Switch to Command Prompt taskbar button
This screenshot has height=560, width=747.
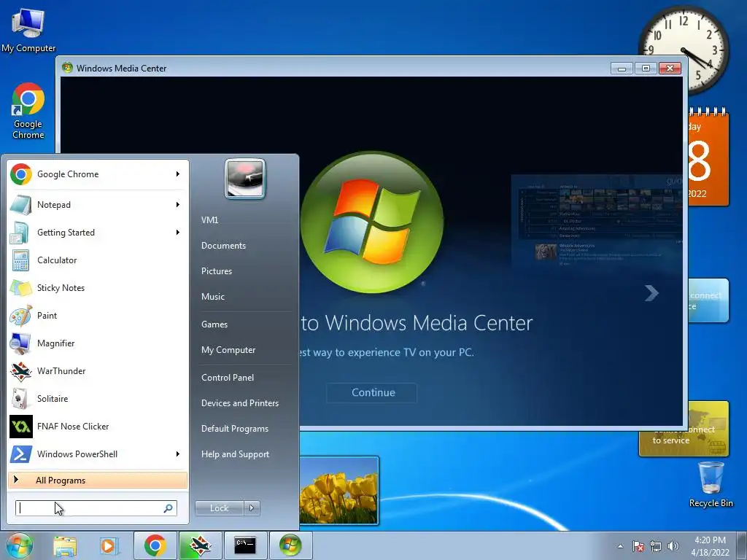point(245,545)
